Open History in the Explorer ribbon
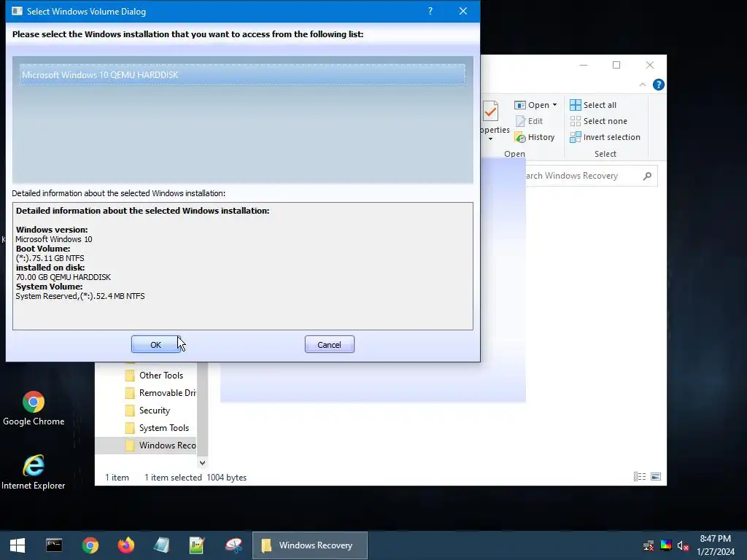This screenshot has height=560, width=747. [535, 137]
